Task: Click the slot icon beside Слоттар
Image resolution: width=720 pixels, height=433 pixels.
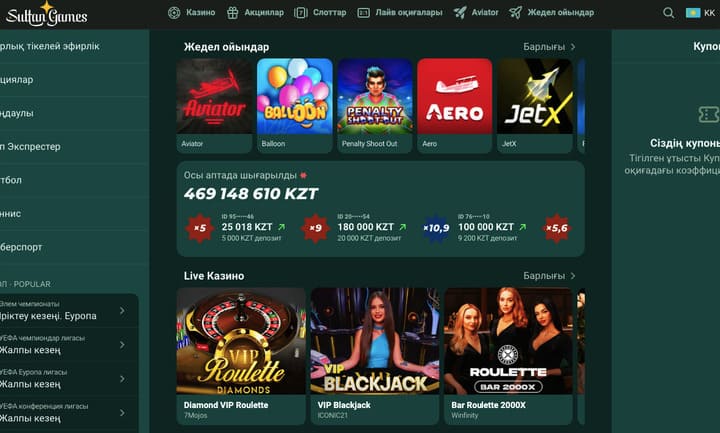Action: click(301, 13)
